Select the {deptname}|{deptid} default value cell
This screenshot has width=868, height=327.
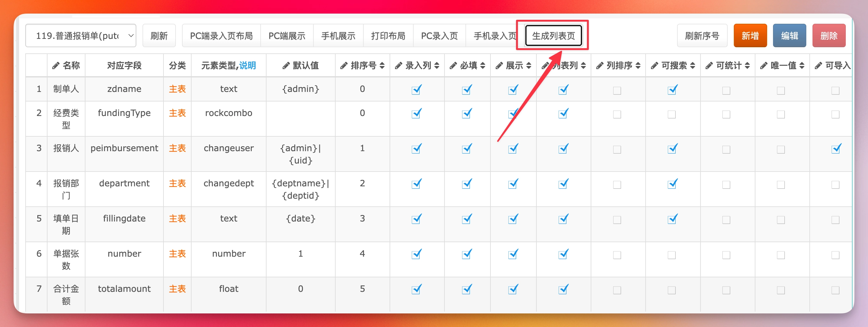pyautogui.click(x=300, y=189)
